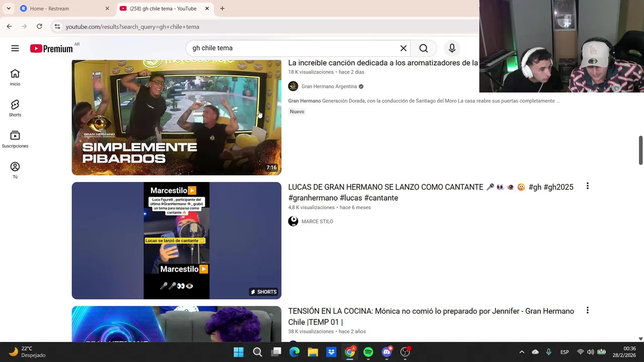Open the Windows Start menu
The image size is (644, 362).
point(238,352)
